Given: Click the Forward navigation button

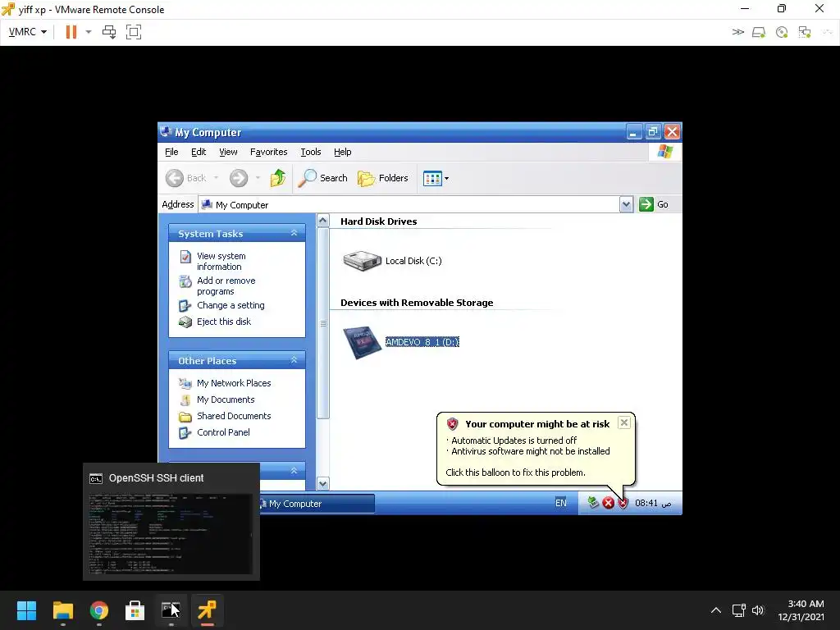Looking at the screenshot, I should pyautogui.click(x=239, y=178).
